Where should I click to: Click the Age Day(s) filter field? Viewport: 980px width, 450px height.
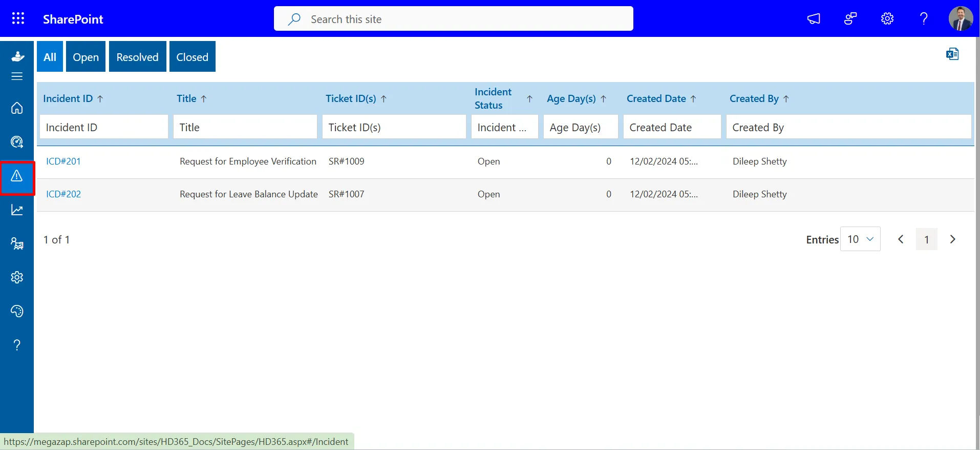(x=581, y=127)
